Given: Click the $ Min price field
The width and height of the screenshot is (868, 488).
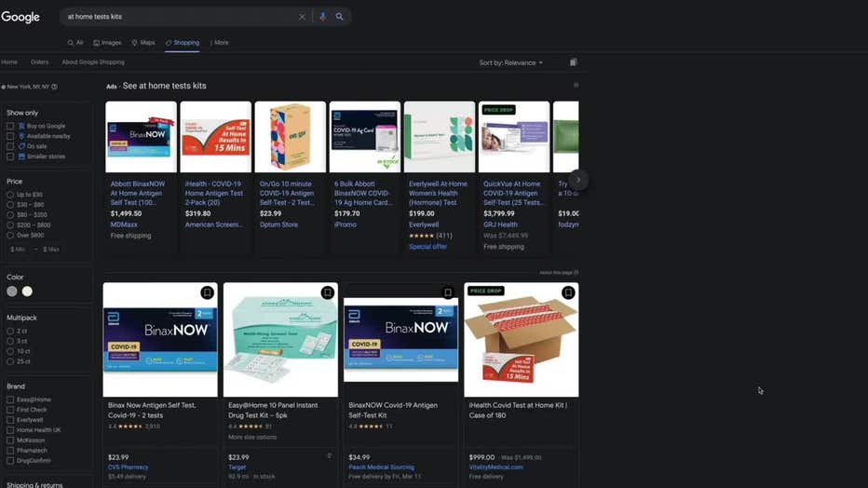Looking at the screenshot, I should (x=19, y=250).
